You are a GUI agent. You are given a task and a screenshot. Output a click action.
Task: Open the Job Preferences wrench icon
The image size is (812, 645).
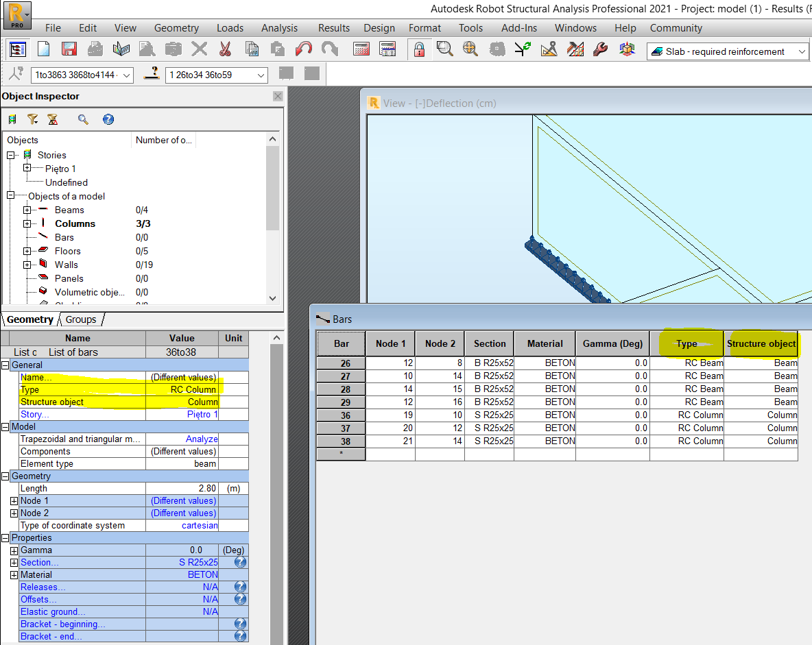tap(599, 49)
